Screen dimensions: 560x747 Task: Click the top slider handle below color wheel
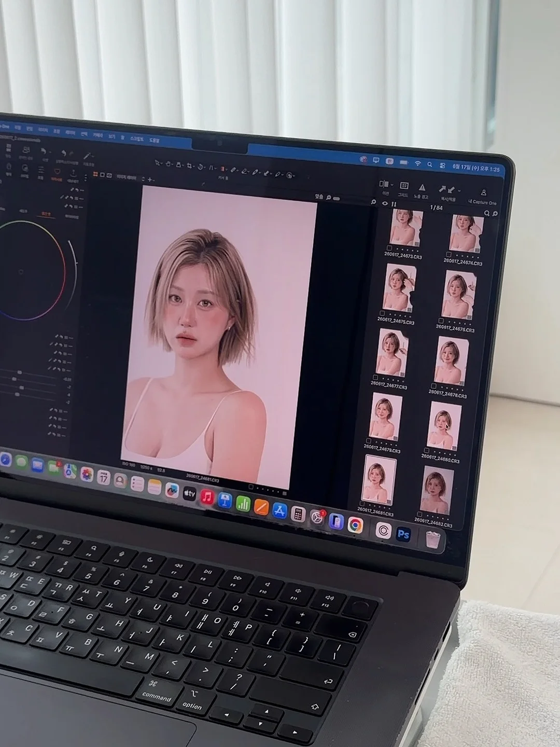coord(20,372)
